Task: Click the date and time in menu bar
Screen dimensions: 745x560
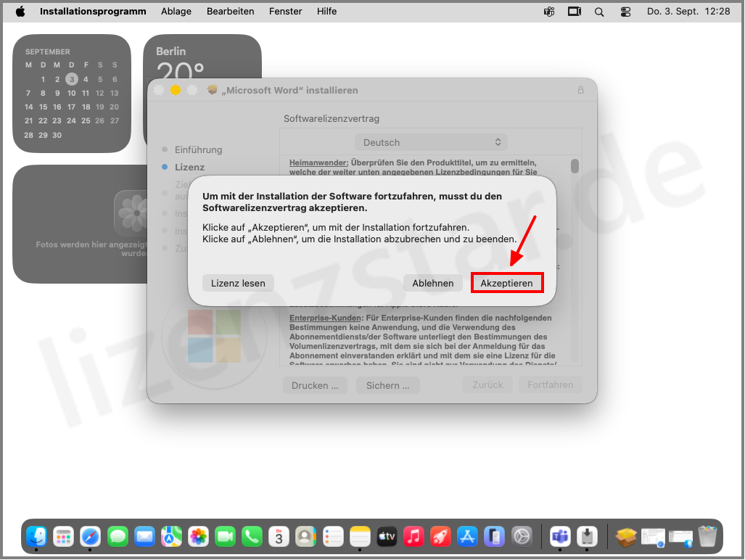Action: 688,12
